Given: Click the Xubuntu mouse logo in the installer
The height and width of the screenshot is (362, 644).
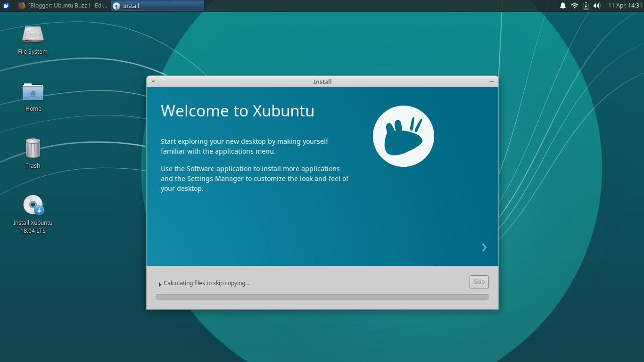Looking at the screenshot, I should [403, 136].
